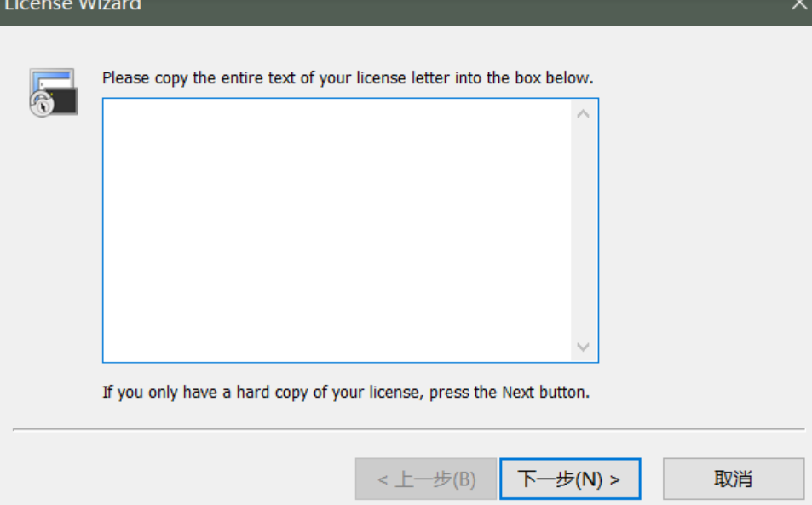Click the license box vertical scrollbar track
This screenshot has width=812, height=505.
pos(584,230)
